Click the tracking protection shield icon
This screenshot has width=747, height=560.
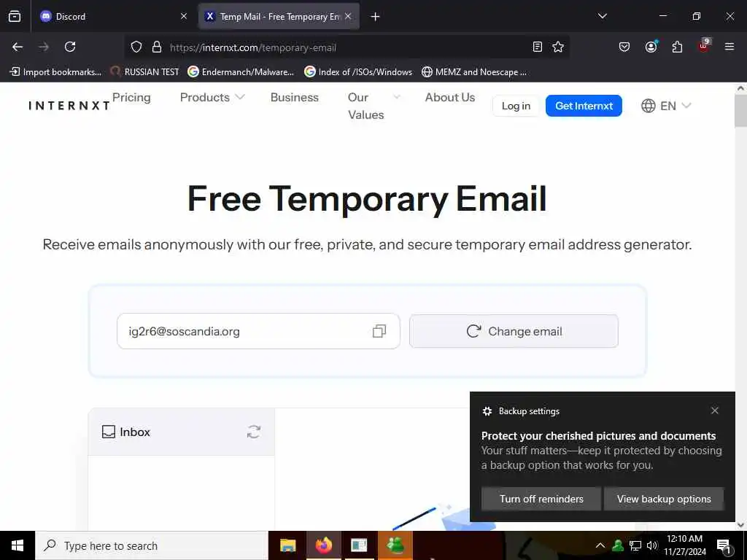click(136, 47)
